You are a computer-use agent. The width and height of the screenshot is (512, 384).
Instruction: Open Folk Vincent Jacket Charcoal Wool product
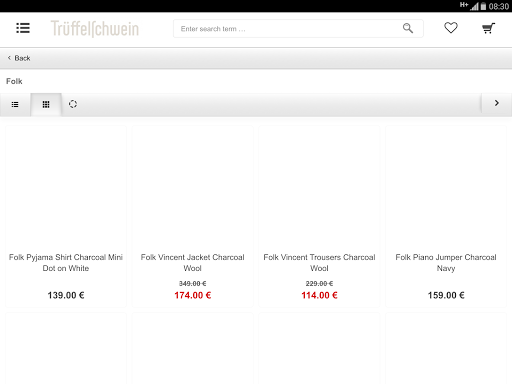193,263
